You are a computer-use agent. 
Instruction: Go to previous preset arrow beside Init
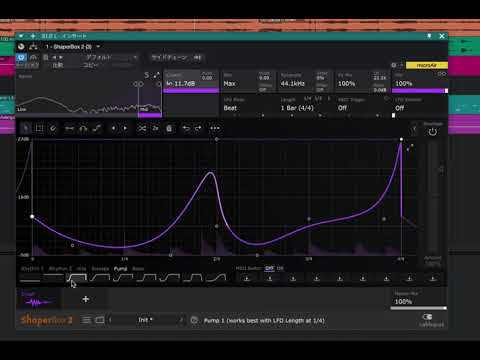tap(110, 320)
